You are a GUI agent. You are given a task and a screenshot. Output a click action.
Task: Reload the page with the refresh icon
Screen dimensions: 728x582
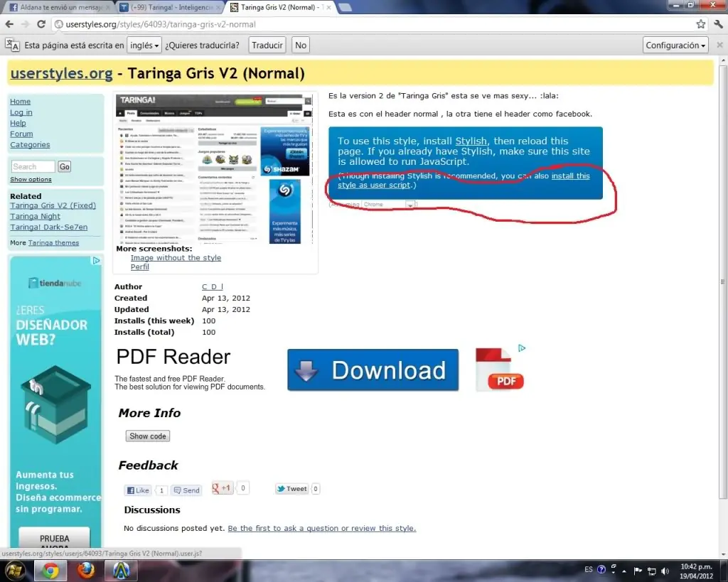(41, 24)
